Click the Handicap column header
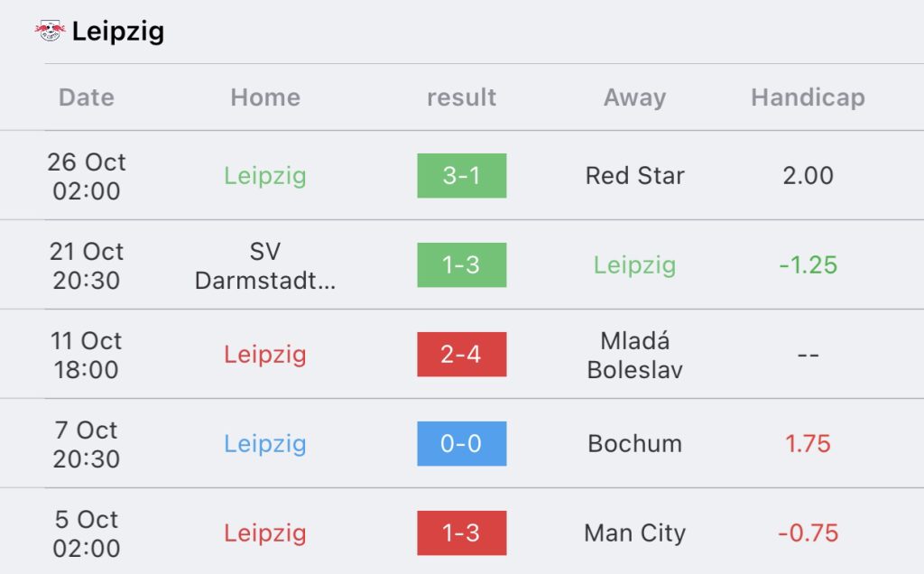 [x=808, y=97]
